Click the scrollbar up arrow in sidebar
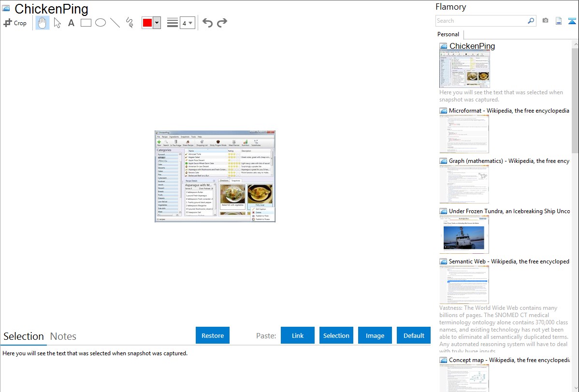579x392 pixels. coord(576,44)
